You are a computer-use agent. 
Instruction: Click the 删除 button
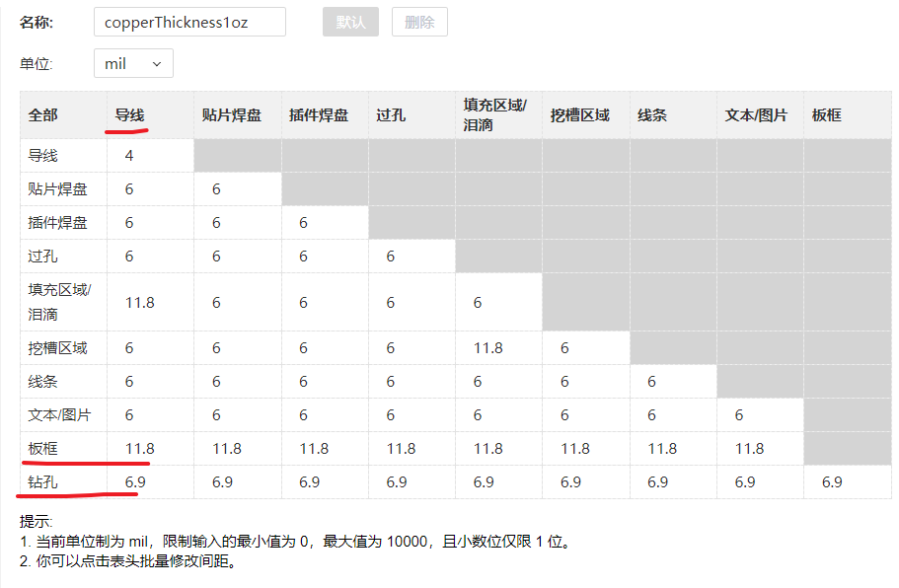pyautogui.click(x=419, y=23)
